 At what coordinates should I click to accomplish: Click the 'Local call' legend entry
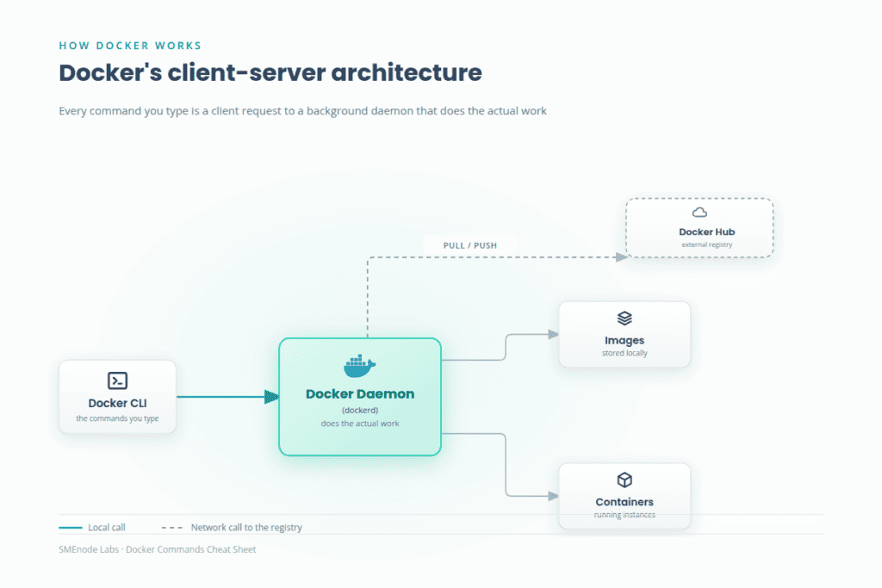pyautogui.click(x=92, y=527)
